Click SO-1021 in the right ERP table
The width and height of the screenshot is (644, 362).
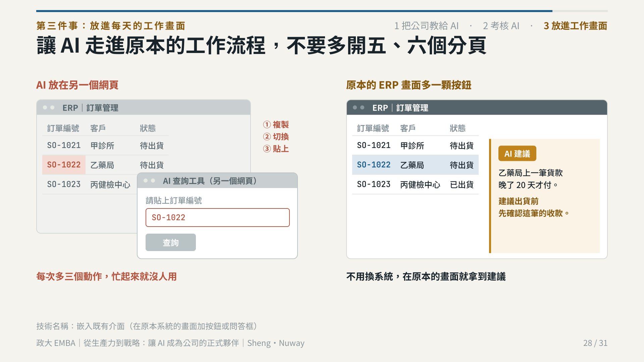(374, 145)
